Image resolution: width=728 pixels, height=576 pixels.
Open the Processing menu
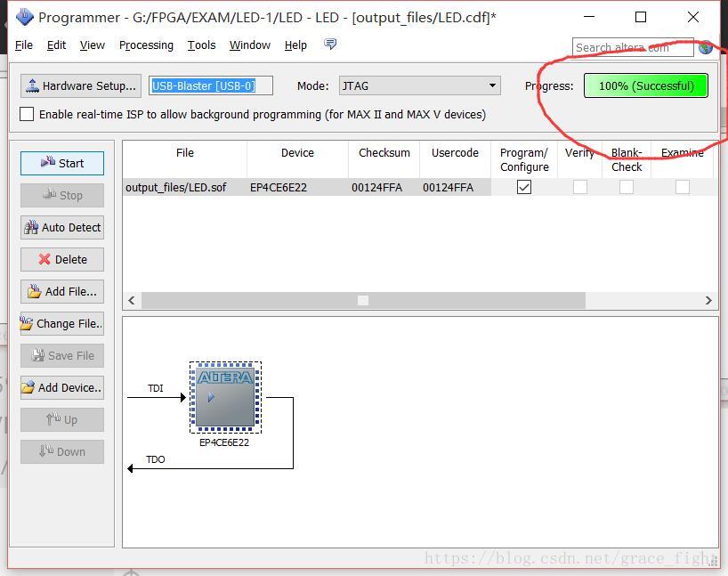click(x=146, y=45)
